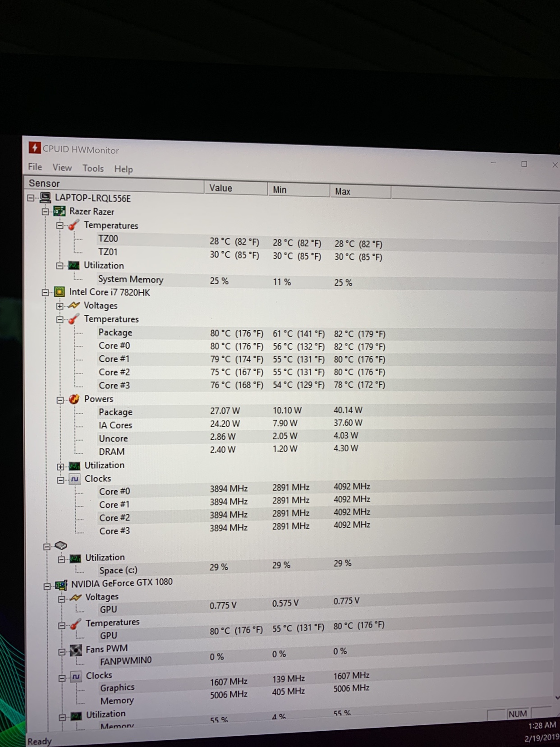This screenshot has height=747, width=560.
Task: Click the Min column header
Action: [298, 190]
